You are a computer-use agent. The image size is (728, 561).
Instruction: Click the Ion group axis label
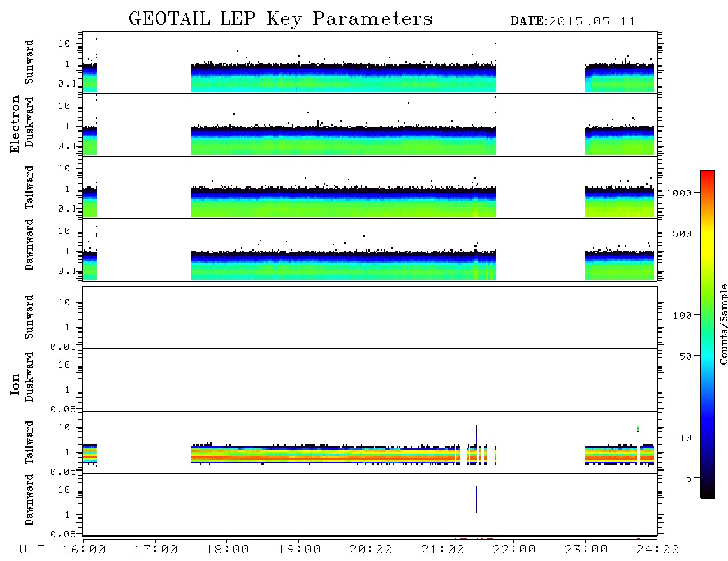pyautogui.click(x=15, y=384)
